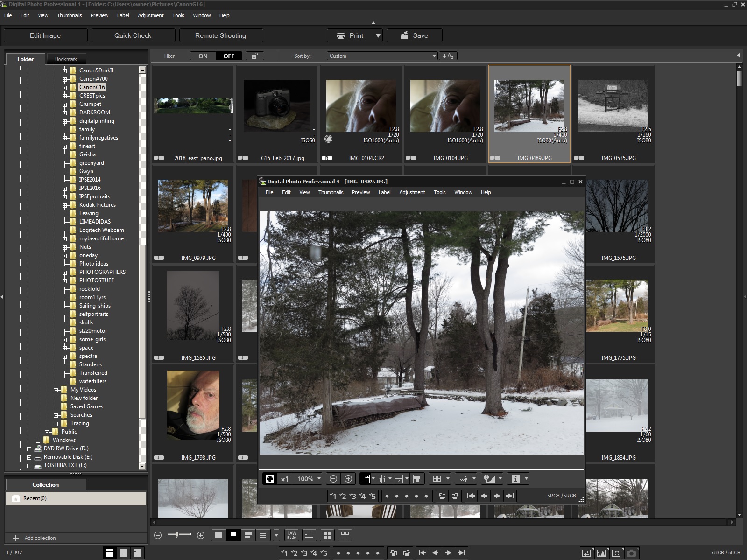
Task: Adjust the thumbnail size slider
Action: 177,535
